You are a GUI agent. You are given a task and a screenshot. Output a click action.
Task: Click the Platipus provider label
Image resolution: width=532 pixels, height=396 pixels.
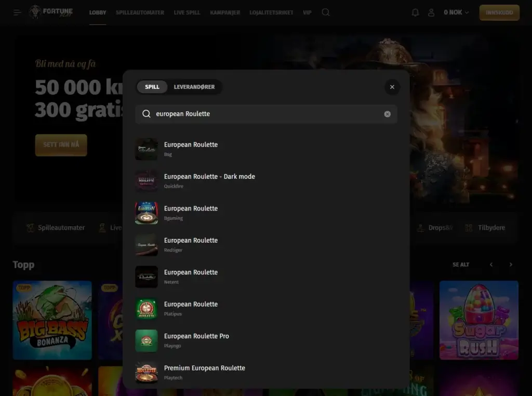[172, 314]
